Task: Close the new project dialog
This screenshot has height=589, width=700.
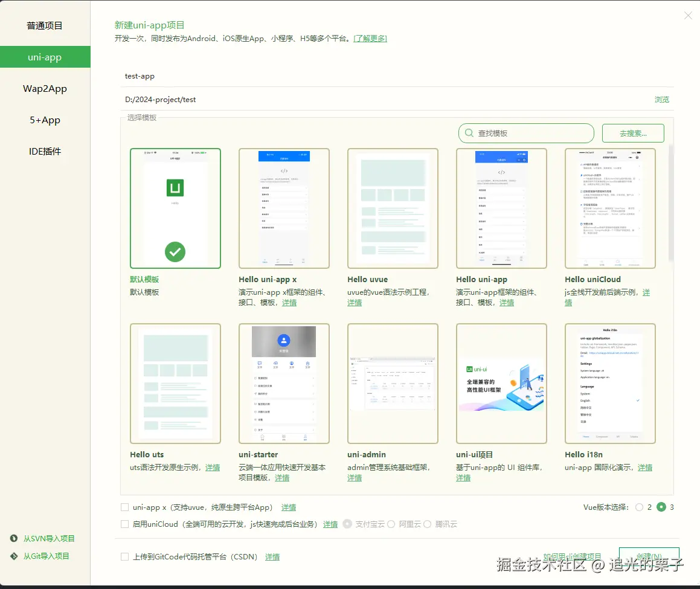Action: pos(688,16)
